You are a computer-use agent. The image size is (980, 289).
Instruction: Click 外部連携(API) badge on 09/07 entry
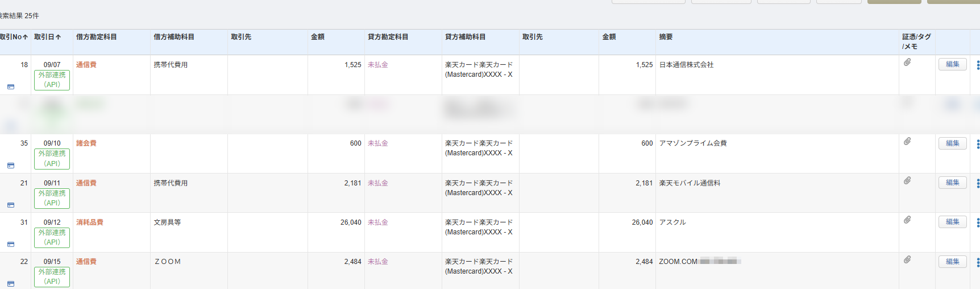[52, 80]
